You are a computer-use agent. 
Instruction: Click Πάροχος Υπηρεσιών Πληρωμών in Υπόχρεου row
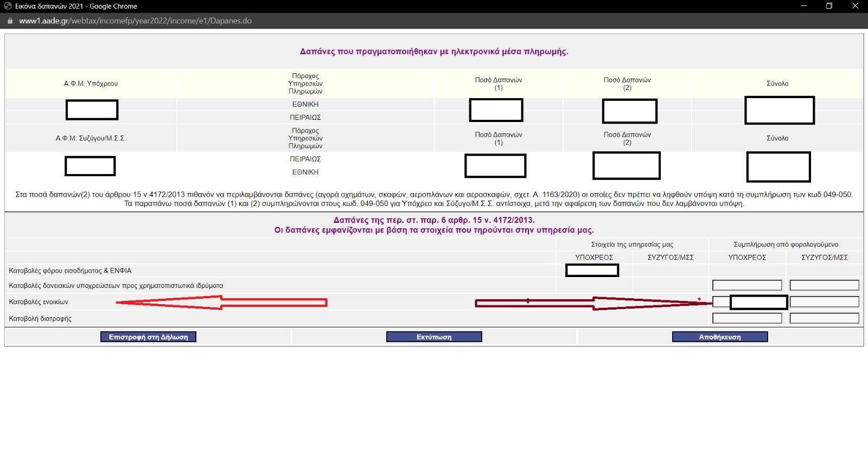[305, 84]
